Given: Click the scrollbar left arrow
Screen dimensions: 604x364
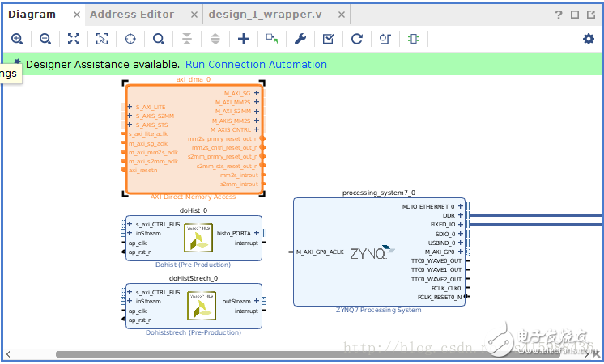Looking at the screenshot, I should pos(8,354).
